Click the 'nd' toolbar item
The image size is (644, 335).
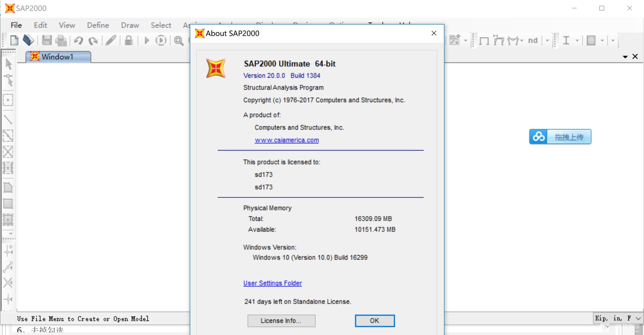(533, 40)
